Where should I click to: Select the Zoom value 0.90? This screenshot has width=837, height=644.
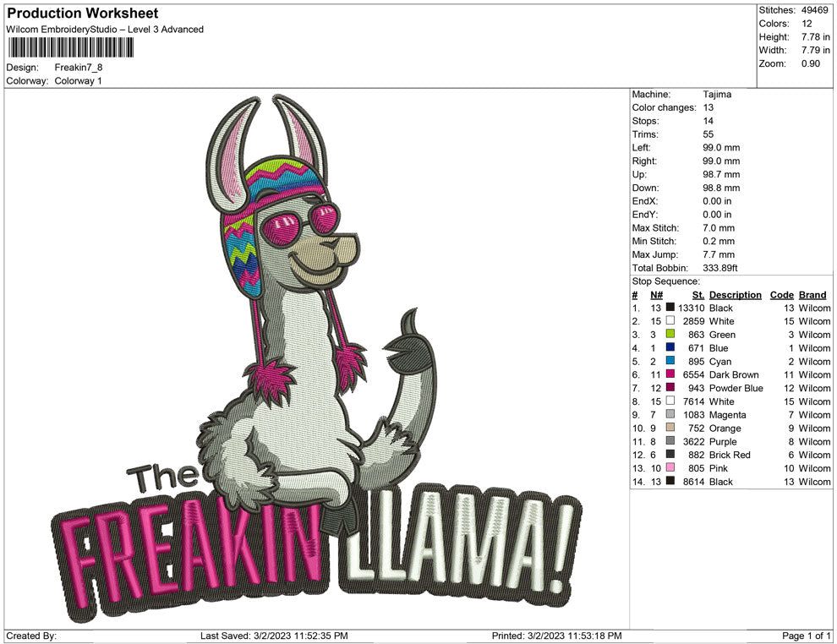[x=810, y=63]
